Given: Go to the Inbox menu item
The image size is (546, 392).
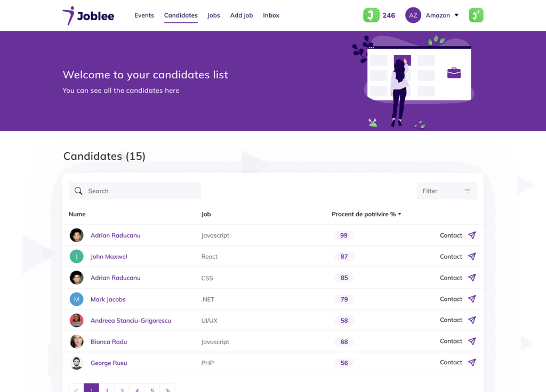Looking at the screenshot, I should click(x=271, y=15).
